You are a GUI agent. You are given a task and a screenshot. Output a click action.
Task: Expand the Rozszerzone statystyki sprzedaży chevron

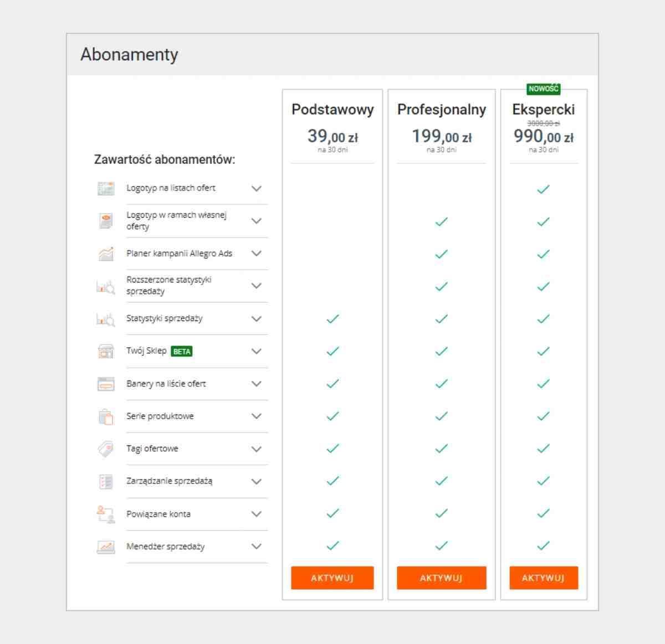(257, 286)
